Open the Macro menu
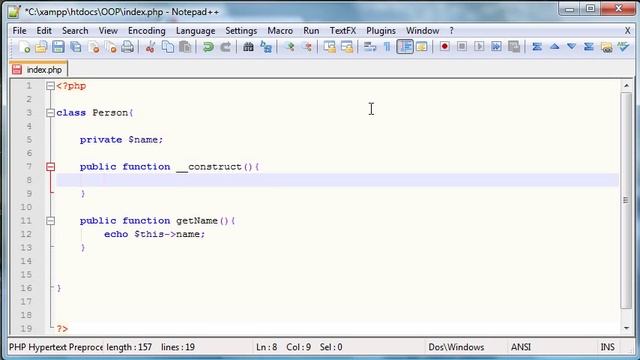The image size is (640, 360). tap(280, 31)
